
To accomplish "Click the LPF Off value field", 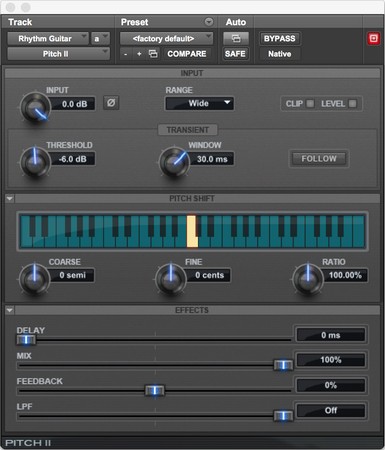I will pos(331,410).
